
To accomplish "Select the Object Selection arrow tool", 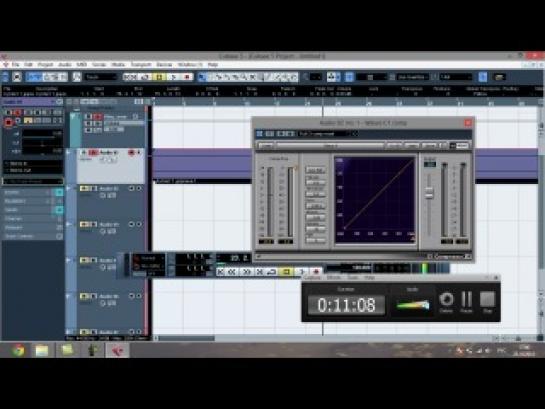I will point(202,77).
